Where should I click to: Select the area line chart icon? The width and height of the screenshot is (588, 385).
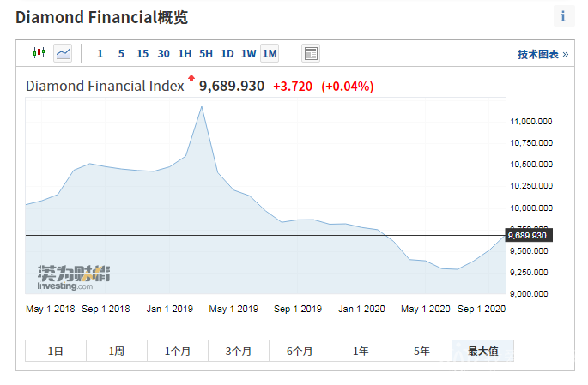click(63, 53)
